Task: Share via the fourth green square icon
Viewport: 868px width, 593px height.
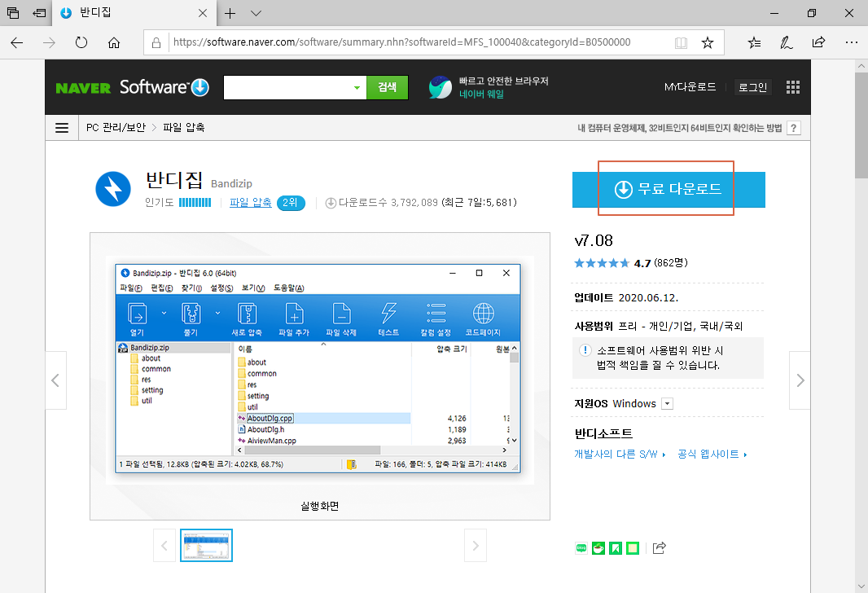Action: 633,548
